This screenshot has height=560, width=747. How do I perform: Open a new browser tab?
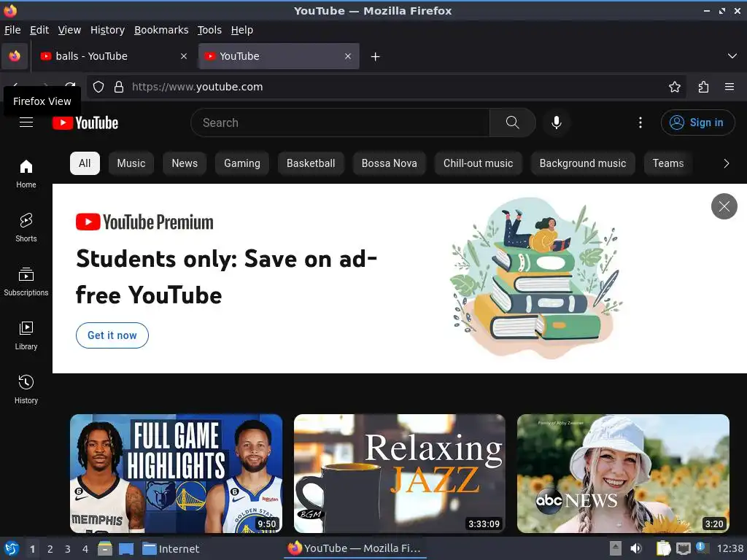(376, 57)
